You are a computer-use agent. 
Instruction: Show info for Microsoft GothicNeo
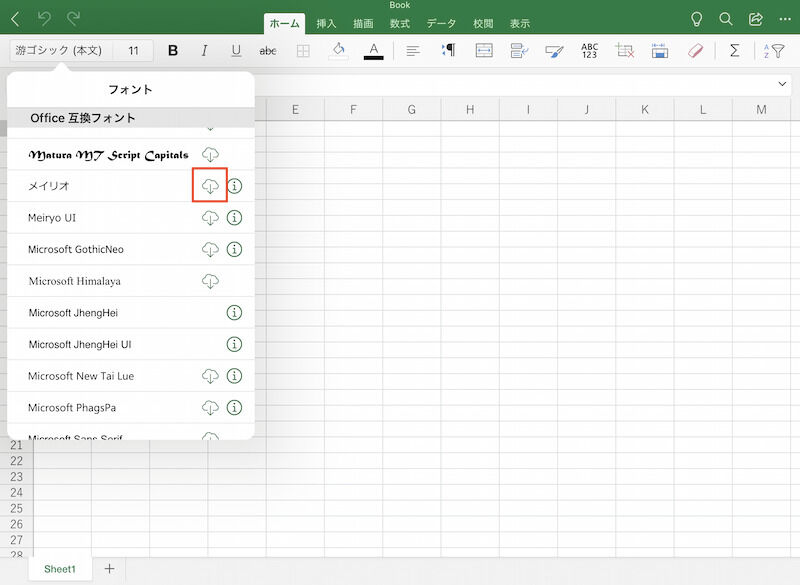tap(234, 249)
